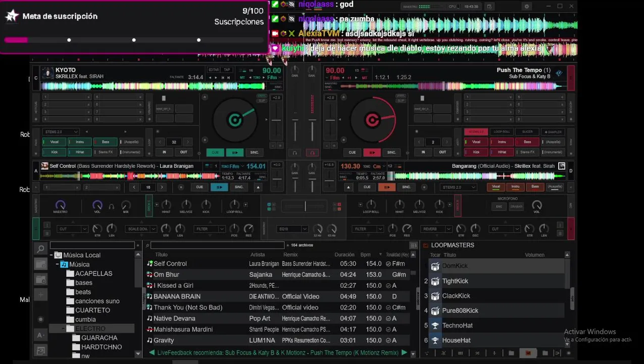Screen dimensions: 644x364
Task: Adjust the MAESTRO master volume knob
Action: tap(60, 205)
